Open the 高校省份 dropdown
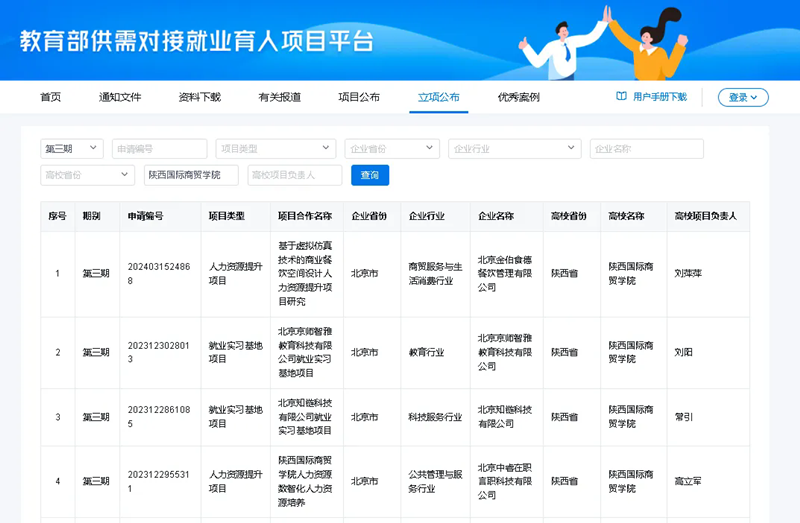The image size is (800, 523). pyautogui.click(x=87, y=175)
